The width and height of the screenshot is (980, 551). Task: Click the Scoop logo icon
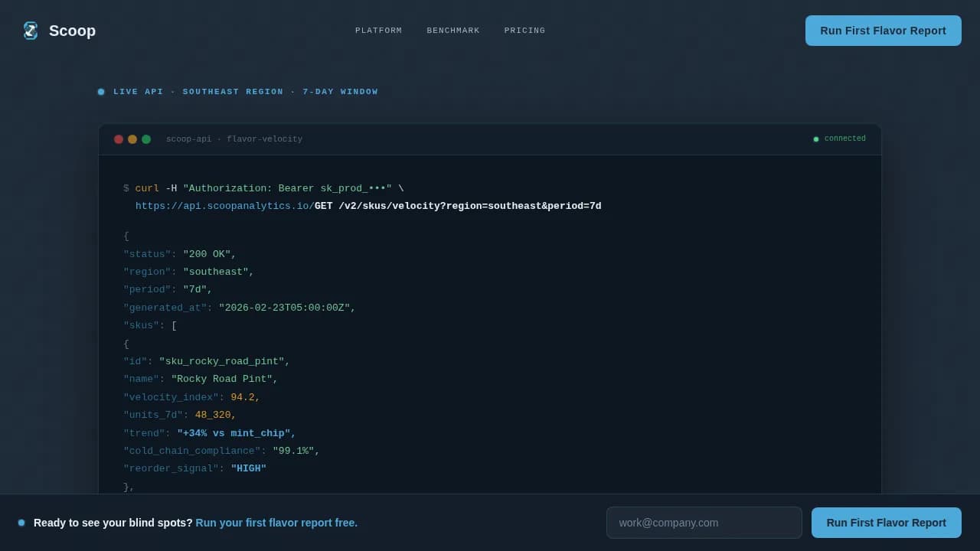point(31,31)
